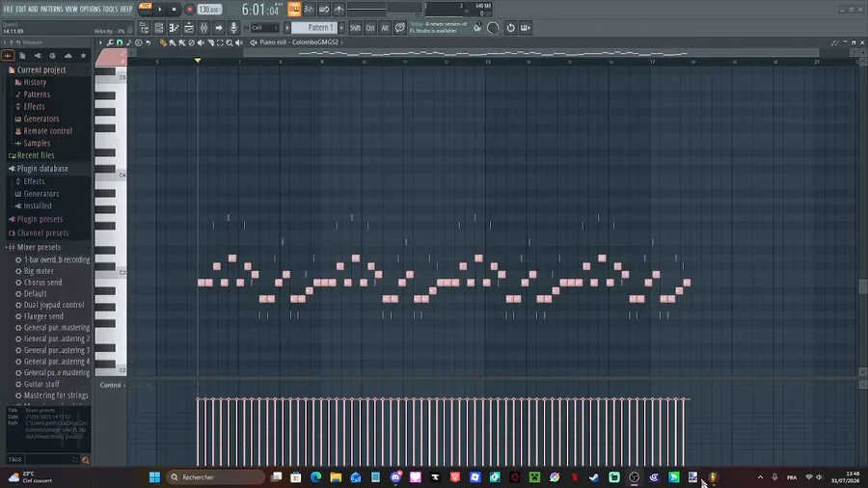Toggle the Ctrl modifier button
The width and height of the screenshot is (868, 488).
pos(369,28)
